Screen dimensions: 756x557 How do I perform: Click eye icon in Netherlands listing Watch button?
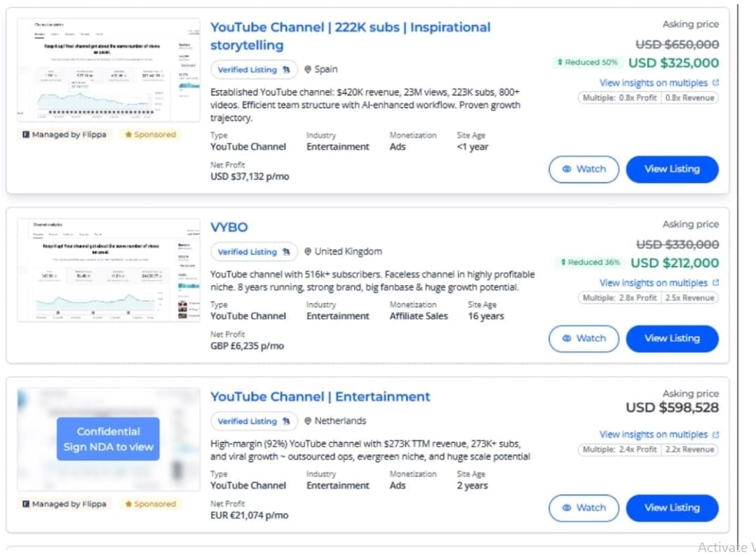567,508
